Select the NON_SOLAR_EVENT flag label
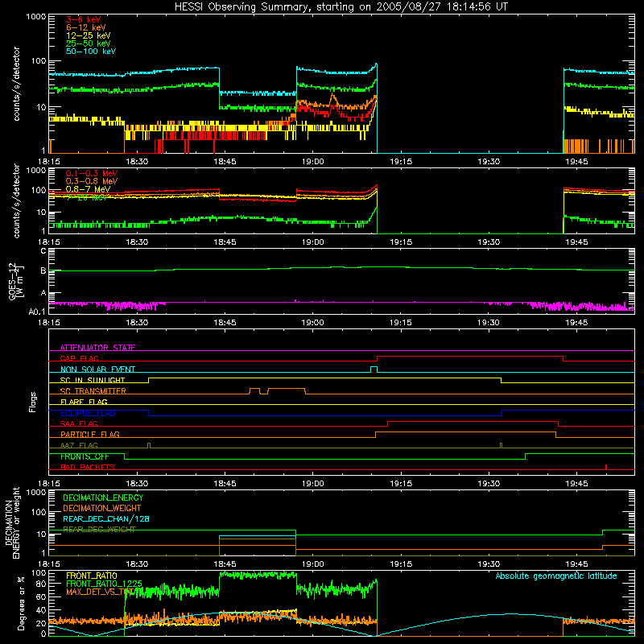 pos(97,369)
